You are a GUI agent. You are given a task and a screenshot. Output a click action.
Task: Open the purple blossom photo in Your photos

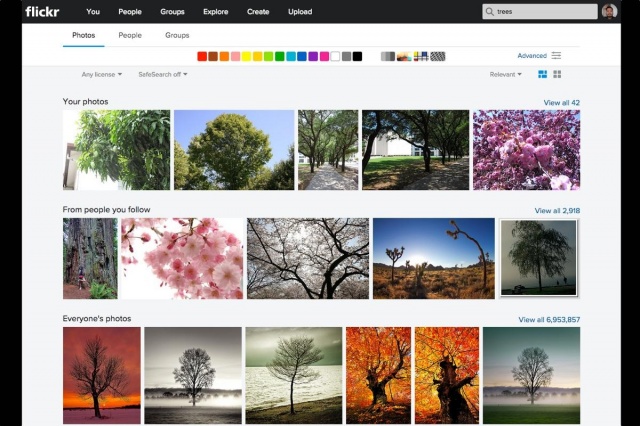tap(527, 150)
